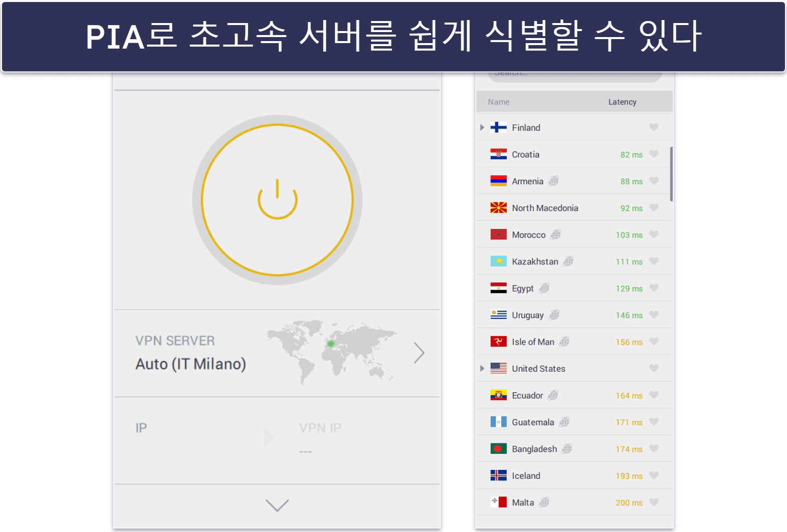787x532 pixels.
Task: Select the Malta server name
Action: pos(523,503)
